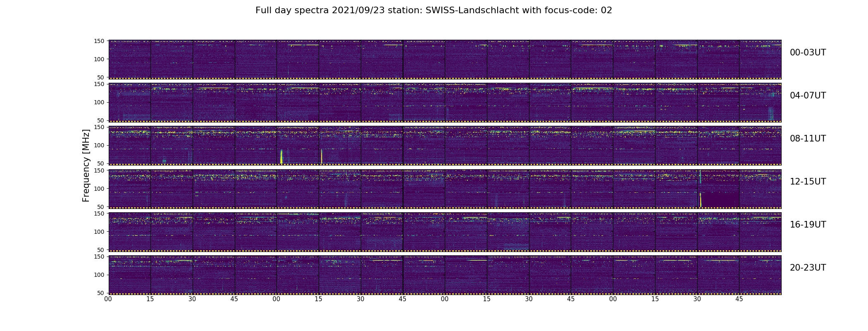Click the narrow burst in 08-11UT panel's second hour

click(x=322, y=156)
